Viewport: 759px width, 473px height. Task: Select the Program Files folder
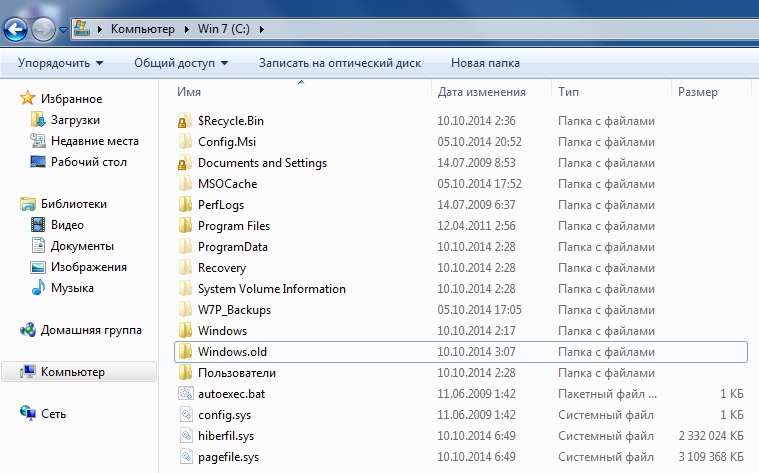tap(233, 226)
